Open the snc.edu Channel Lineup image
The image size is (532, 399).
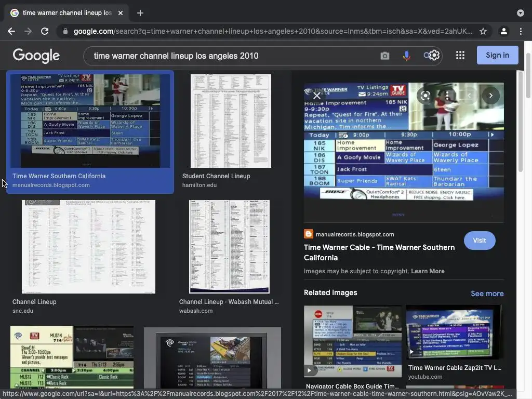(88, 247)
